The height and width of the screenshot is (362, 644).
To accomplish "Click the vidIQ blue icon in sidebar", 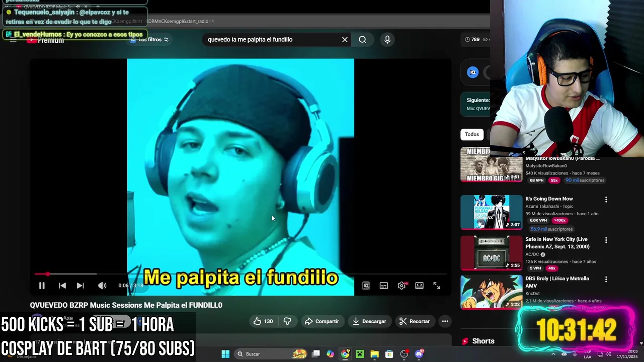I will click(472, 72).
